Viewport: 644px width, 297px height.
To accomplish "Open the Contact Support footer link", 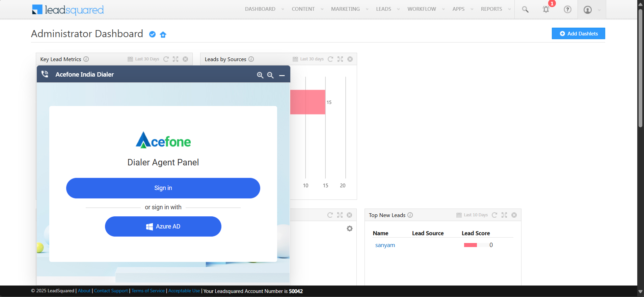I will (x=111, y=291).
